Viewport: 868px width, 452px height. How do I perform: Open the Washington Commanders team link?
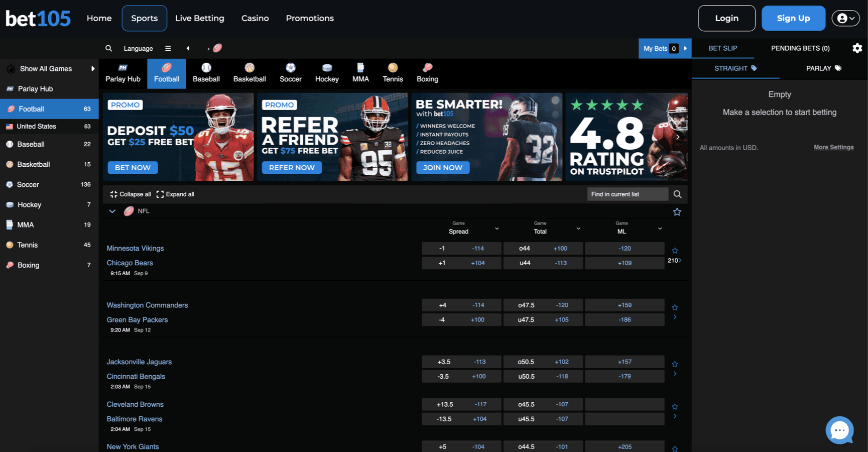tap(147, 305)
